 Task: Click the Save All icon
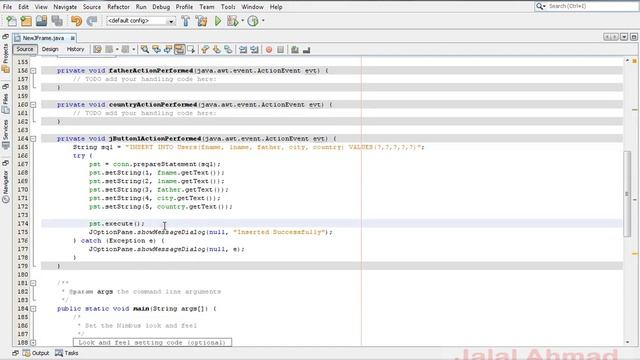[57, 21]
